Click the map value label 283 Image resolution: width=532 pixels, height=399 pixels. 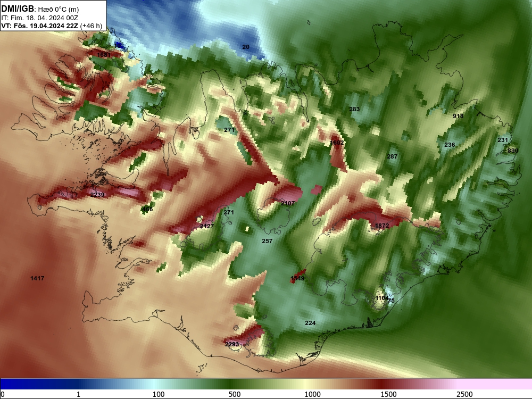tap(354, 109)
